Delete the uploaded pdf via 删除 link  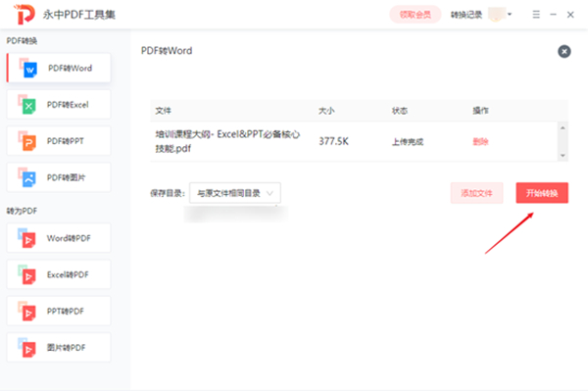click(x=480, y=142)
